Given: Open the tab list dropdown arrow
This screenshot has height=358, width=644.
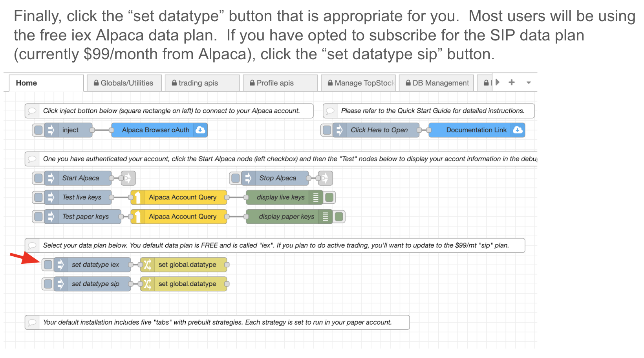Looking at the screenshot, I should pos(529,83).
